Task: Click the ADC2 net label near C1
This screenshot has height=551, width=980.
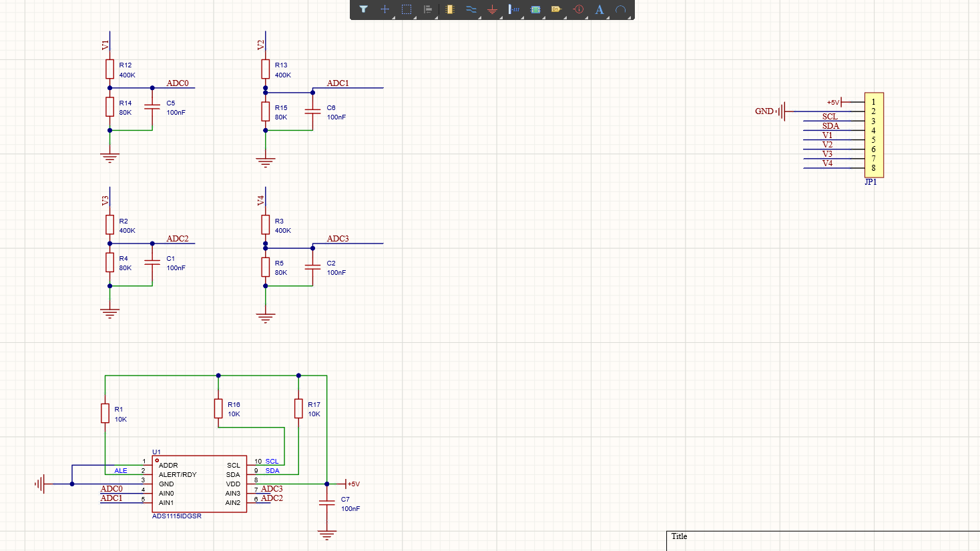Action: click(x=178, y=239)
